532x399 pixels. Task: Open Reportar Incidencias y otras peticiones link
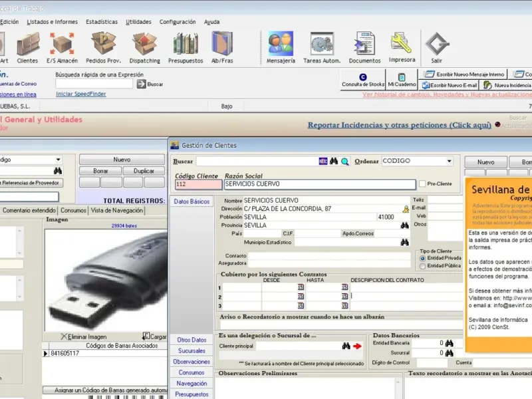point(400,125)
